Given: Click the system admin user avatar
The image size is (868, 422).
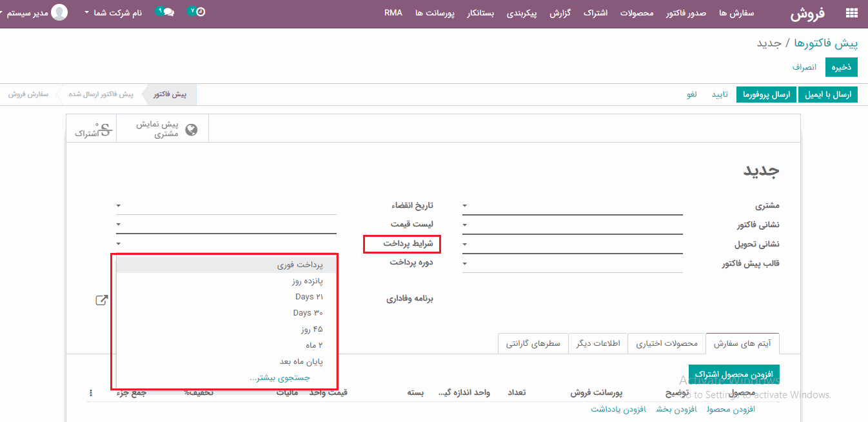Looking at the screenshot, I should tap(59, 12).
